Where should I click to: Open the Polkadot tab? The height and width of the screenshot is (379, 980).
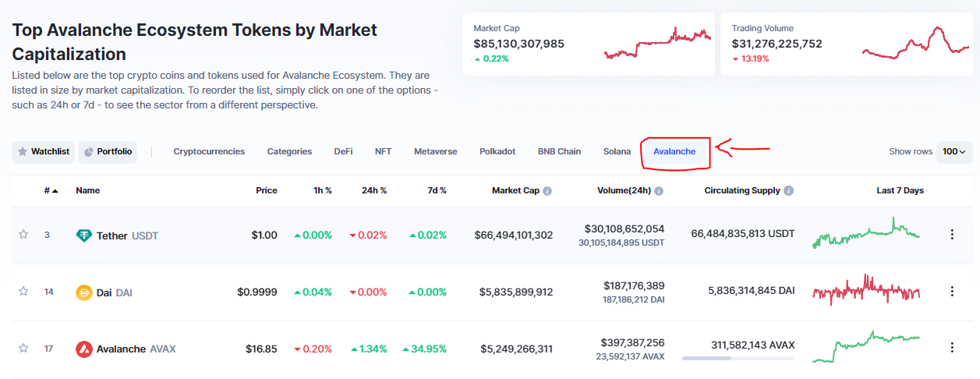pos(497,152)
